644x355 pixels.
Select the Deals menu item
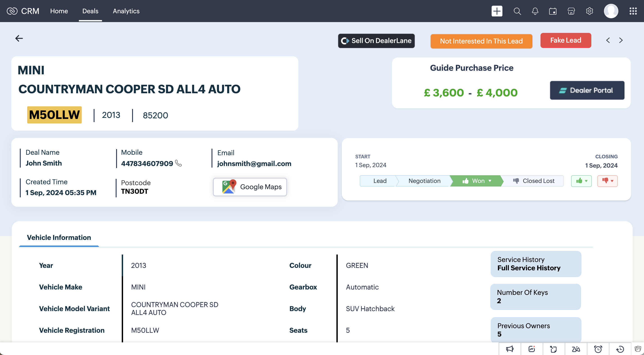(x=90, y=11)
